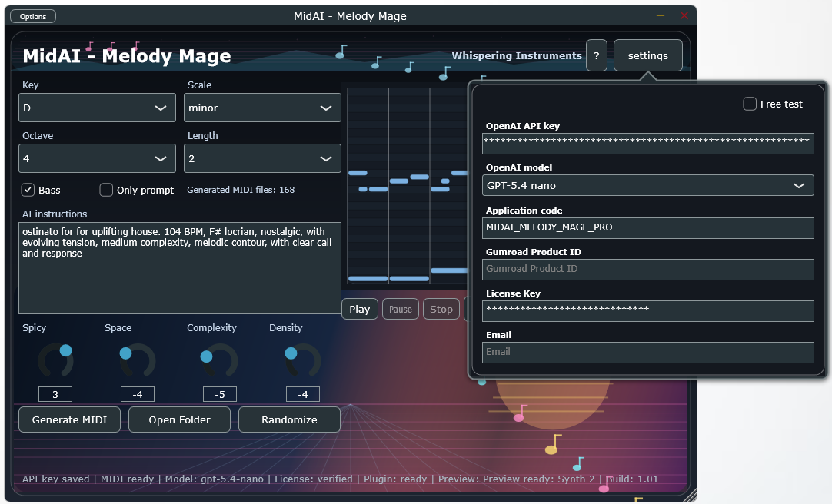Click the Whispering Instruments label
The width and height of the screenshot is (832, 504).
(517, 55)
